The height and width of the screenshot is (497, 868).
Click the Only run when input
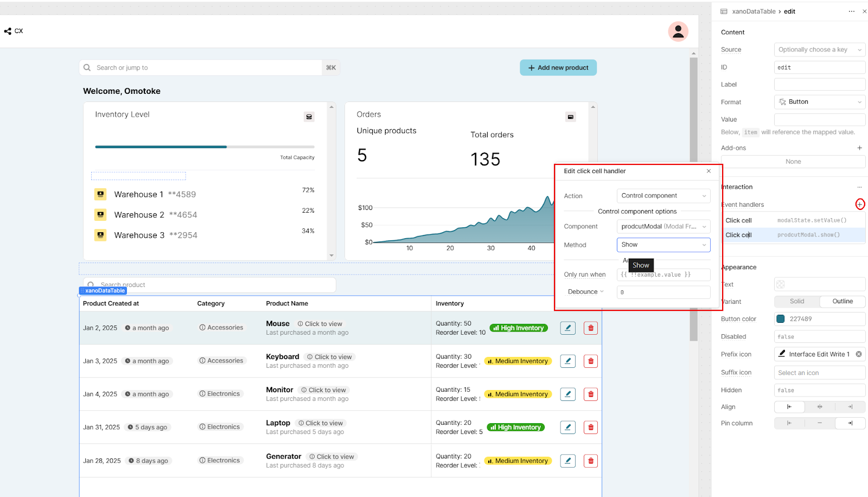click(x=663, y=275)
